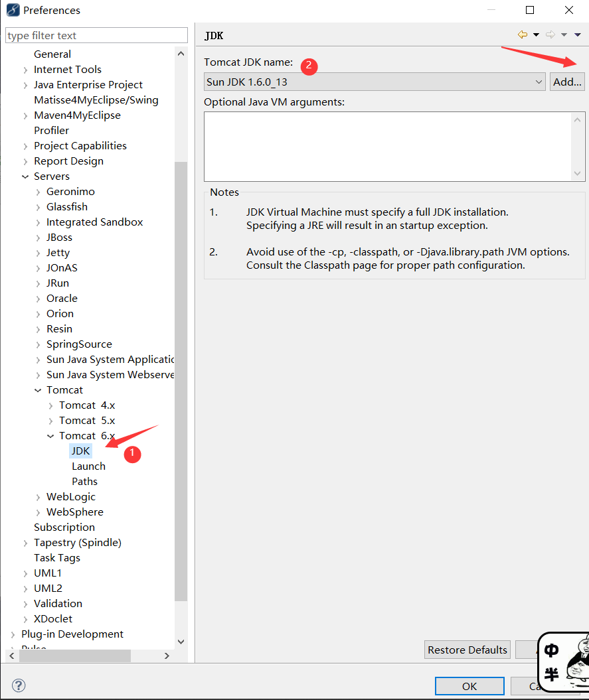Select the Integrated Sandbox item

coord(95,222)
